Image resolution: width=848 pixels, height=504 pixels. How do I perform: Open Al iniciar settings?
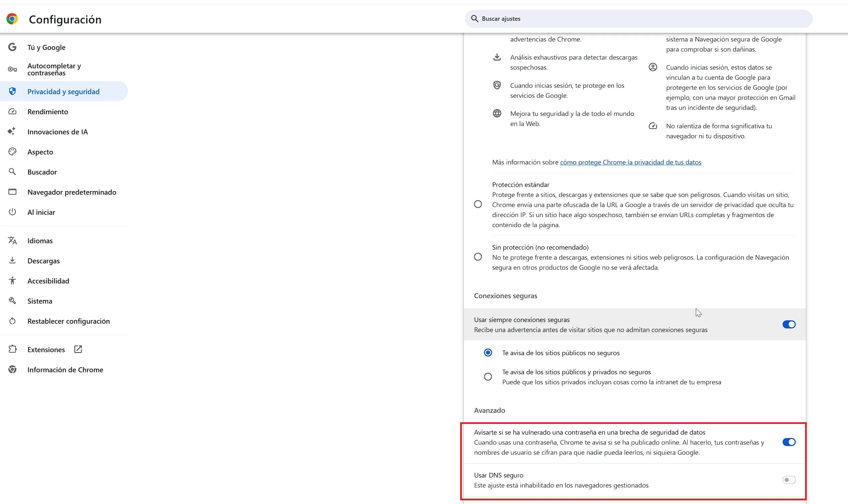click(64, 212)
